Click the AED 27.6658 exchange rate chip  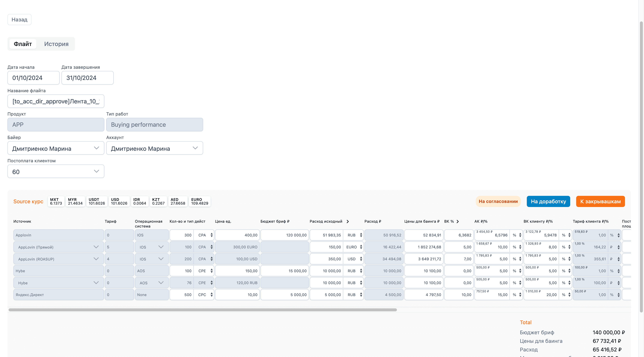(x=178, y=201)
